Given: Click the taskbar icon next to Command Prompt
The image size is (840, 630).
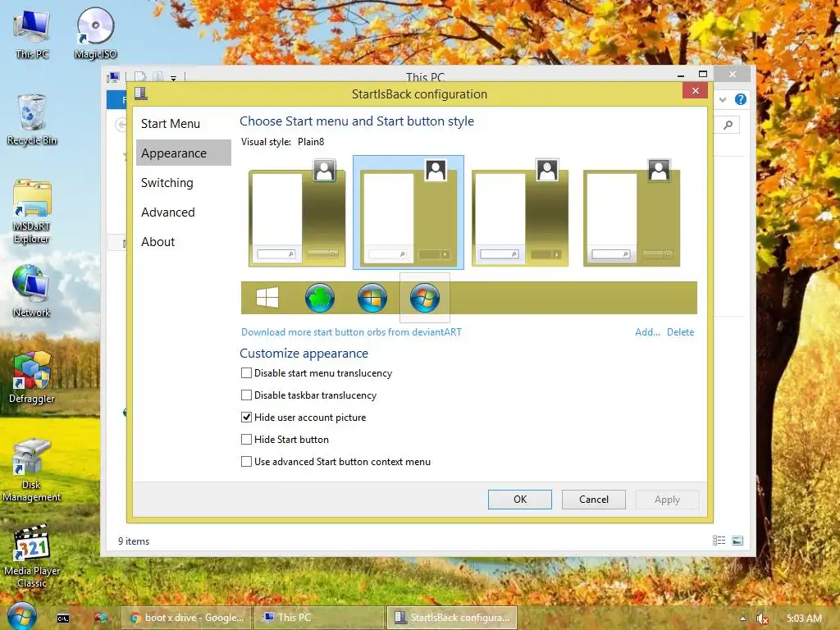Looking at the screenshot, I should [100, 619].
